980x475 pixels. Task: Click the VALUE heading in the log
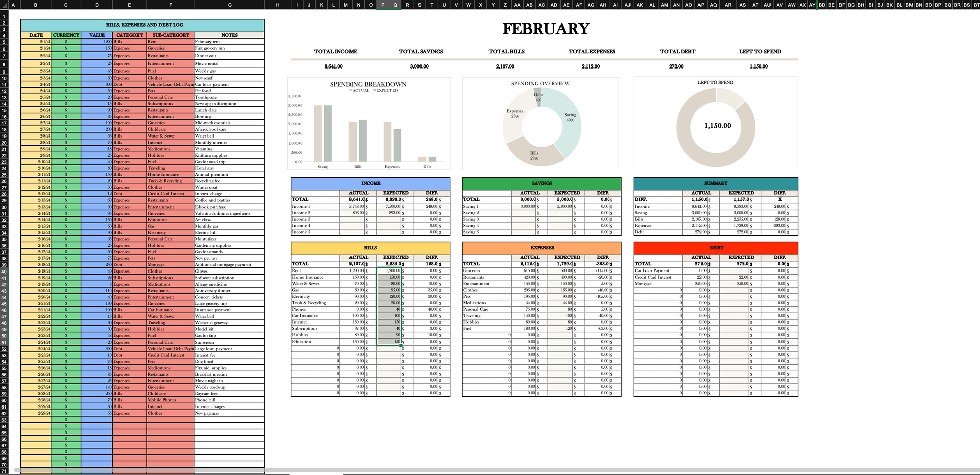pos(97,35)
